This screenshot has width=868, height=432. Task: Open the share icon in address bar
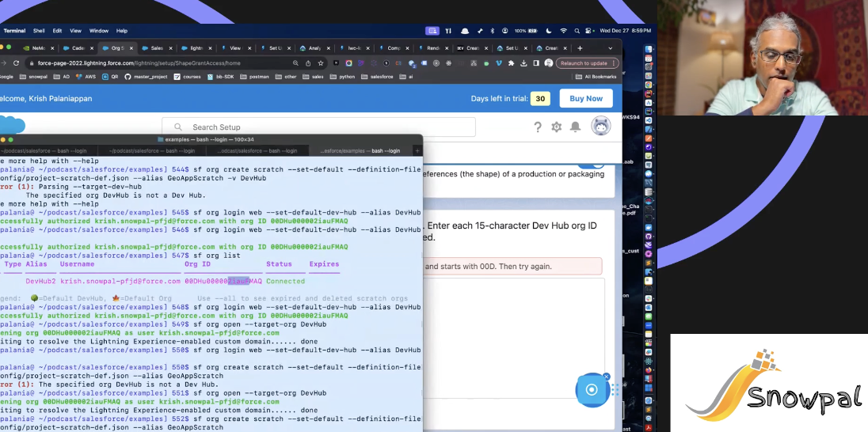pos(308,63)
